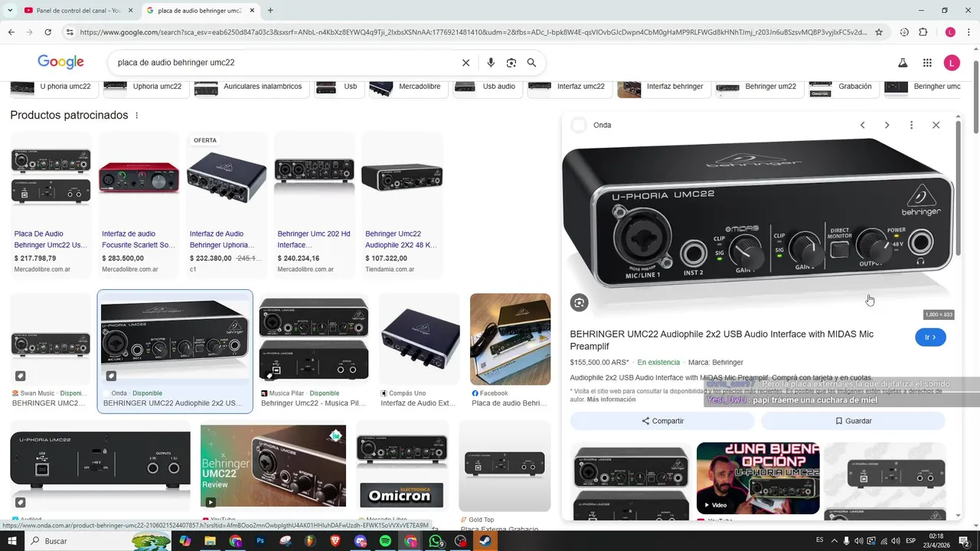Open more options menu in preview panel
The height and width of the screenshot is (551, 980).
point(911,125)
